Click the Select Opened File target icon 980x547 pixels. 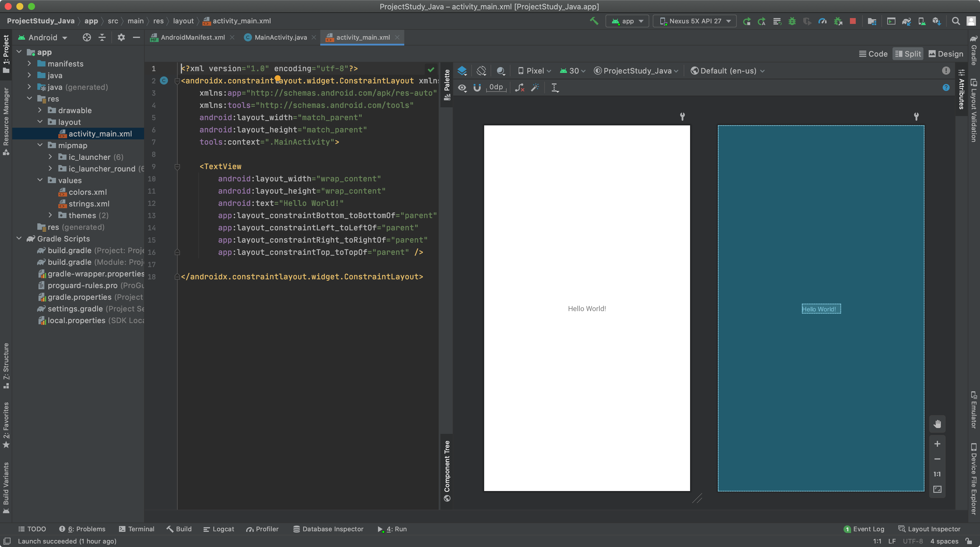click(87, 37)
